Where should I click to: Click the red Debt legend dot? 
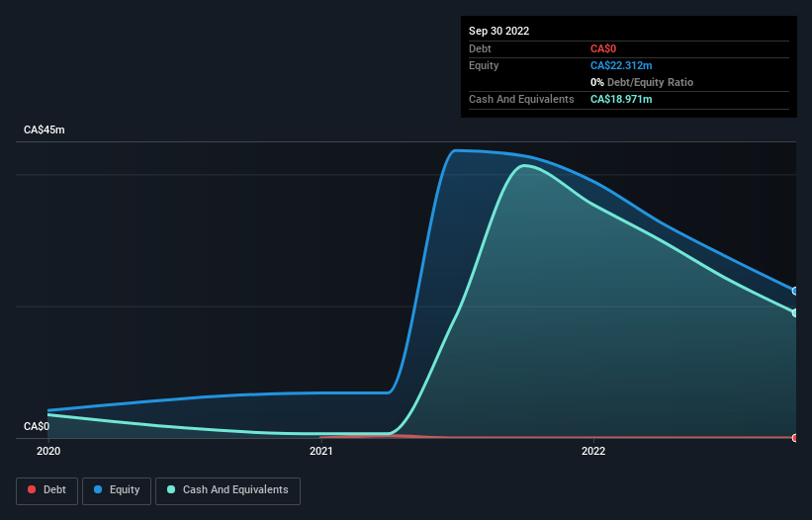point(32,489)
